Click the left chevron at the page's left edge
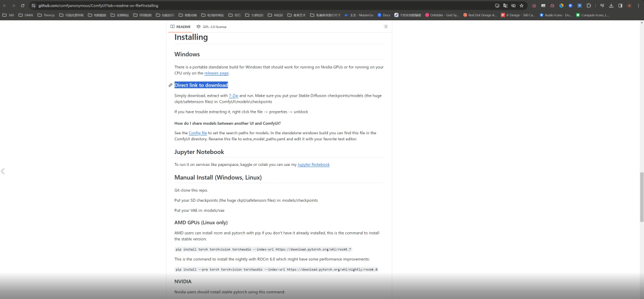This screenshot has width=644, height=299. pos(3,171)
